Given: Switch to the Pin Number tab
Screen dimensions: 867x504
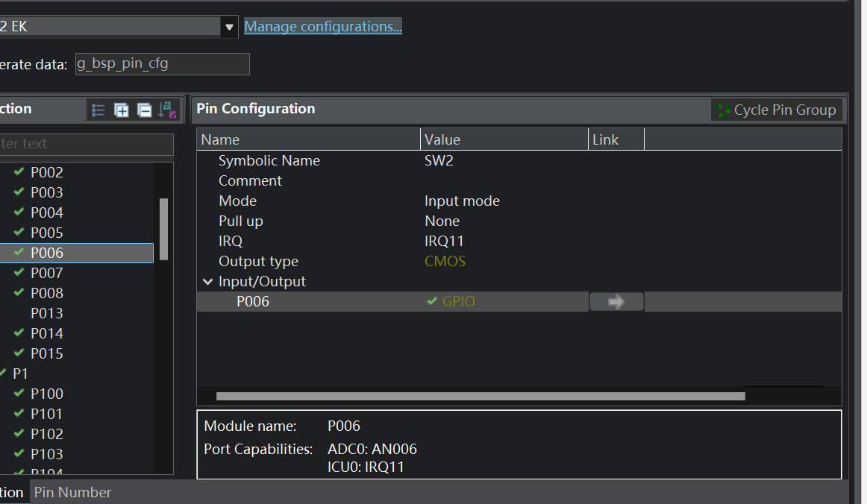Looking at the screenshot, I should click(72, 492).
